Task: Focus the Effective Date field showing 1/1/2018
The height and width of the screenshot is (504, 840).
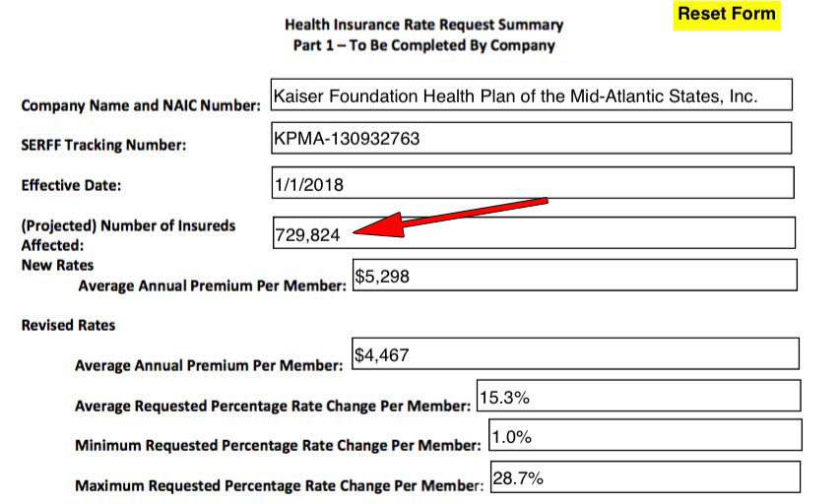Action: 532,184
